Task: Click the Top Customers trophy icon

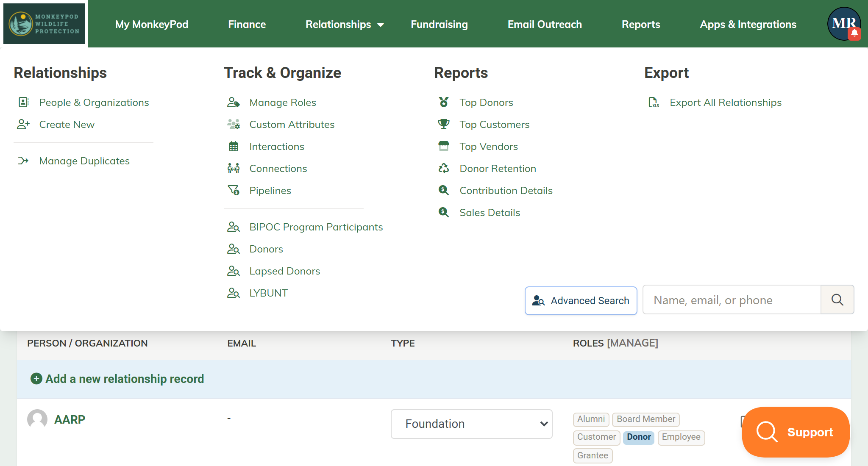Action: (444, 124)
